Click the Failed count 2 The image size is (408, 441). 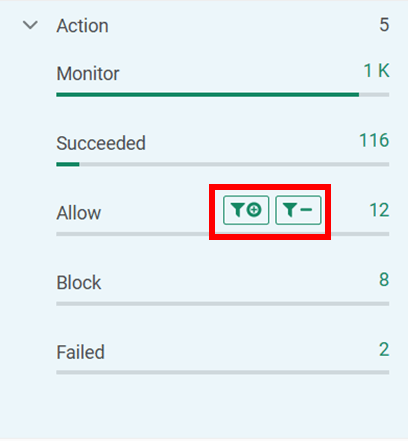pos(384,349)
